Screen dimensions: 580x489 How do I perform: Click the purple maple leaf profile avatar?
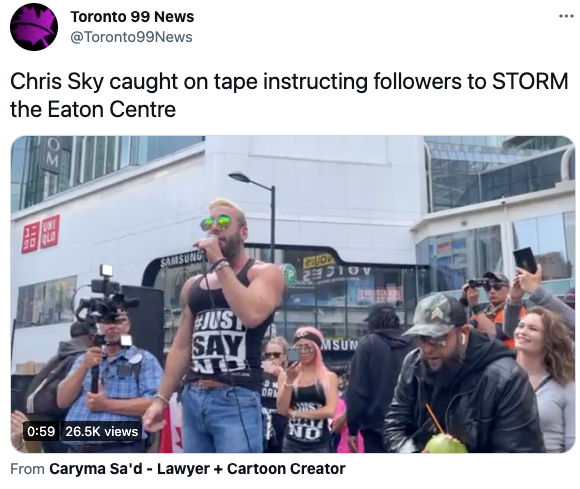click(x=34, y=27)
